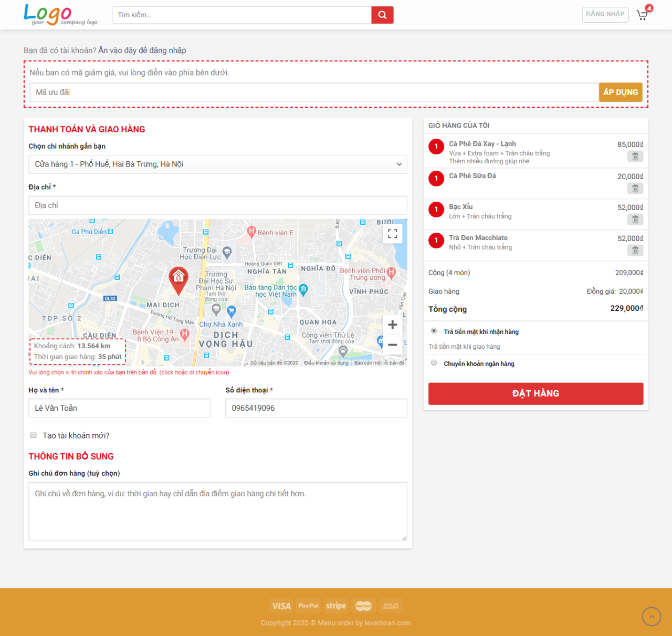Delete Cà Phê Đá Xay with trash icon
Viewport: 672px width, 636px height.
[635, 157]
